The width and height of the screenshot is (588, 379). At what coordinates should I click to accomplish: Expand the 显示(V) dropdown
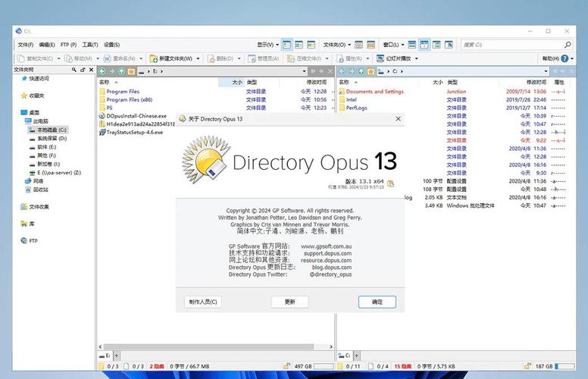click(265, 45)
